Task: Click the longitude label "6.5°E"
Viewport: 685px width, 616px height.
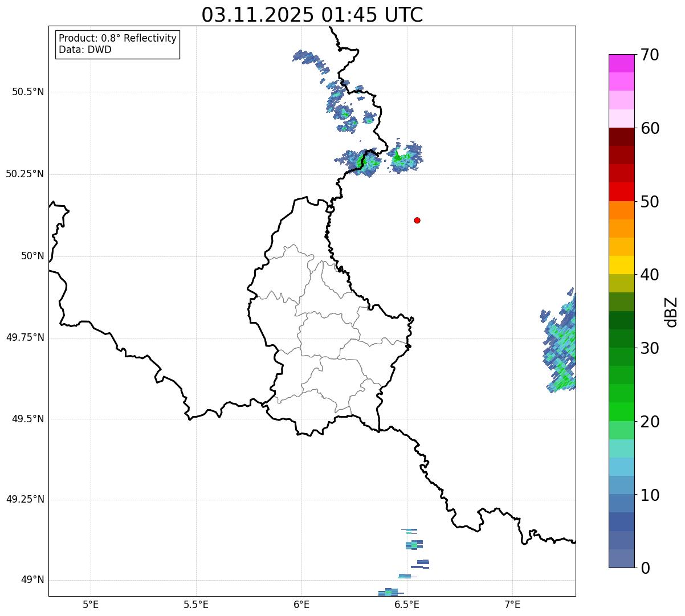Action: pos(407,604)
